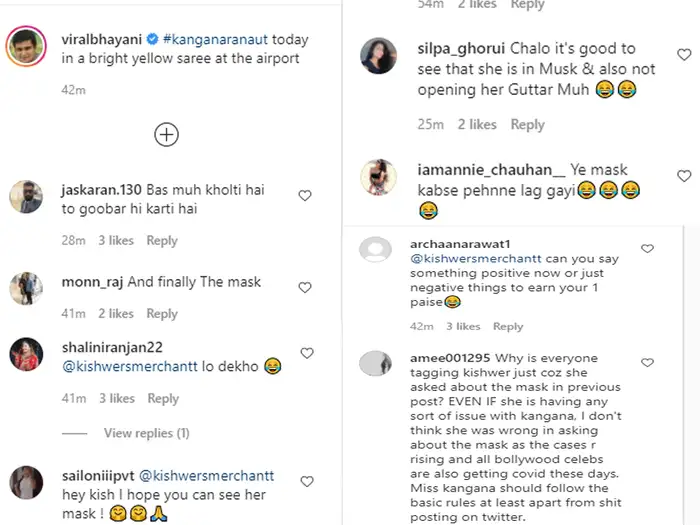This screenshot has height=525, width=700.
Task: Open the @kishwersmerchantt mention in sailoniiipvt's comment
Action: [207, 476]
